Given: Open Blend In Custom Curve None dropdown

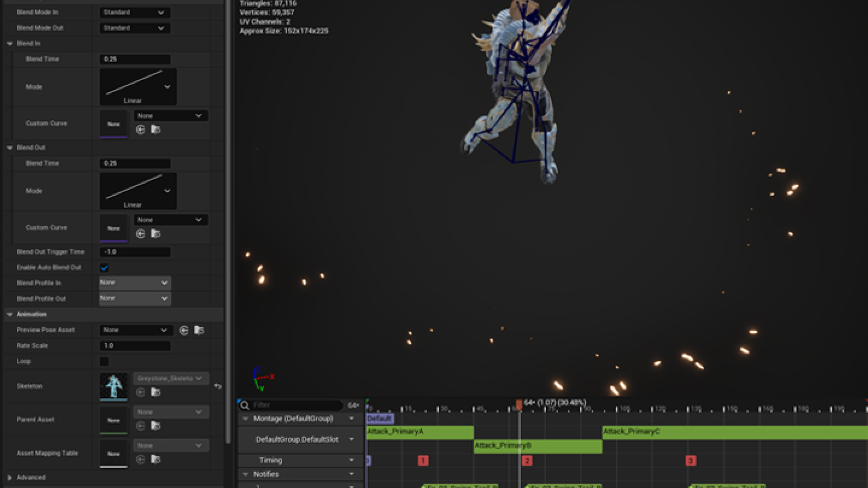Looking at the screenshot, I should pos(171,116).
